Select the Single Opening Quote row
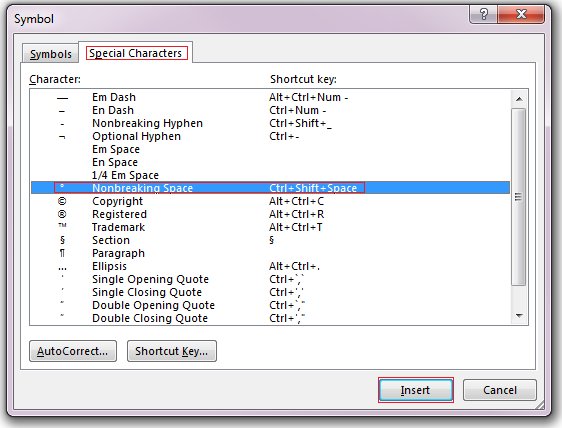Screen dimensions: 562x428 tap(270, 279)
